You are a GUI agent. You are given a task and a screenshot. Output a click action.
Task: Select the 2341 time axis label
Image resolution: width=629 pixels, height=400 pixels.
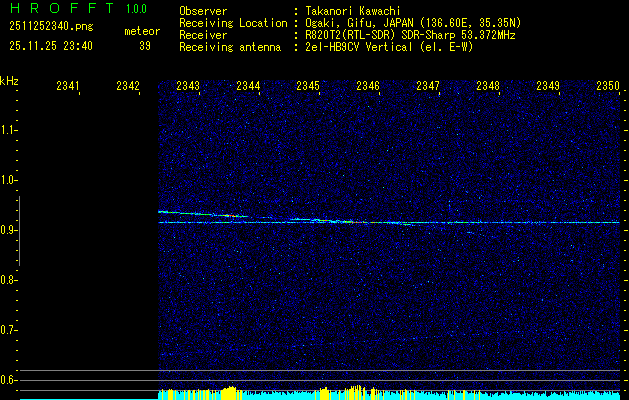tap(68, 87)
